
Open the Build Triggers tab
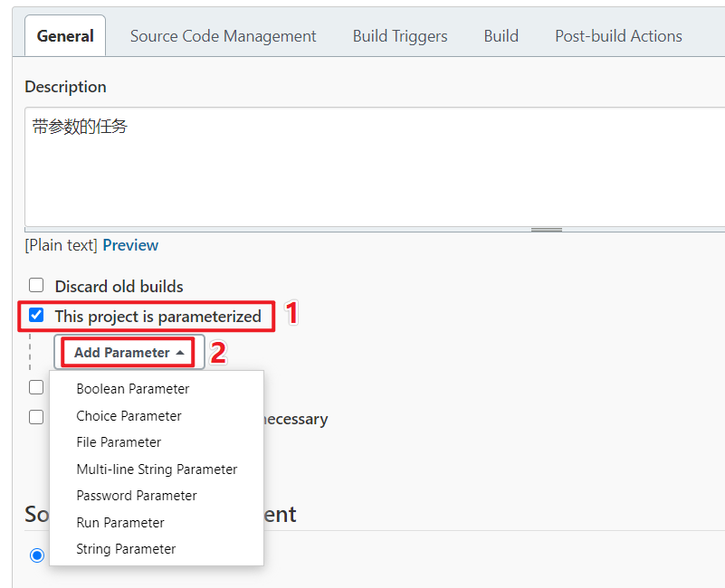400,36
